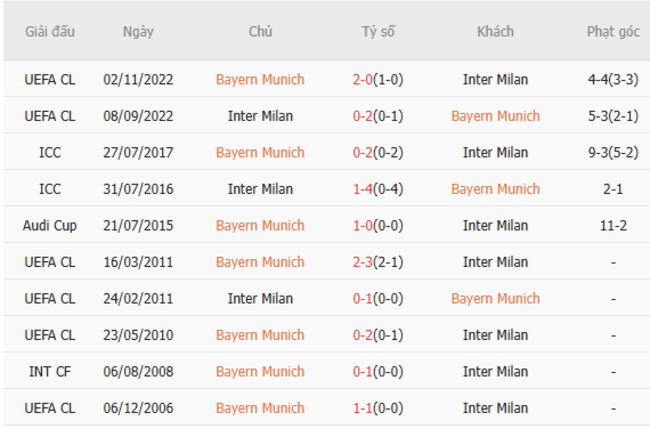
Task: Click the 1-1 score from 06/12/2006
Action: coord(366,408)
